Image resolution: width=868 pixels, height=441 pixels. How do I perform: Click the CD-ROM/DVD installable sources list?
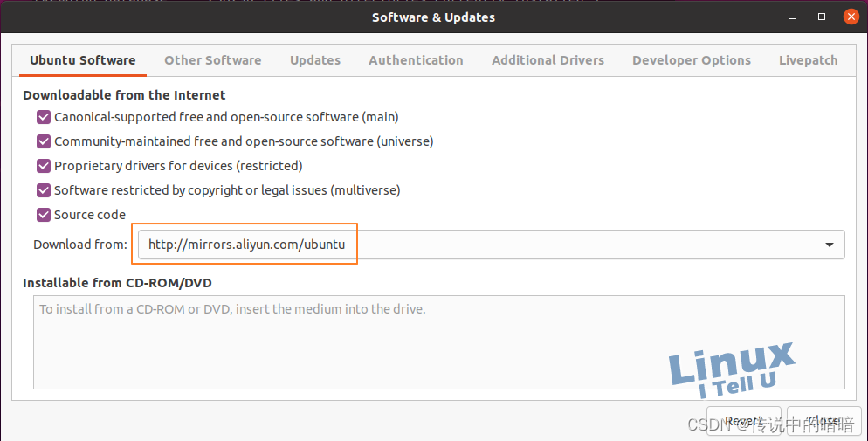coord(439,342)
